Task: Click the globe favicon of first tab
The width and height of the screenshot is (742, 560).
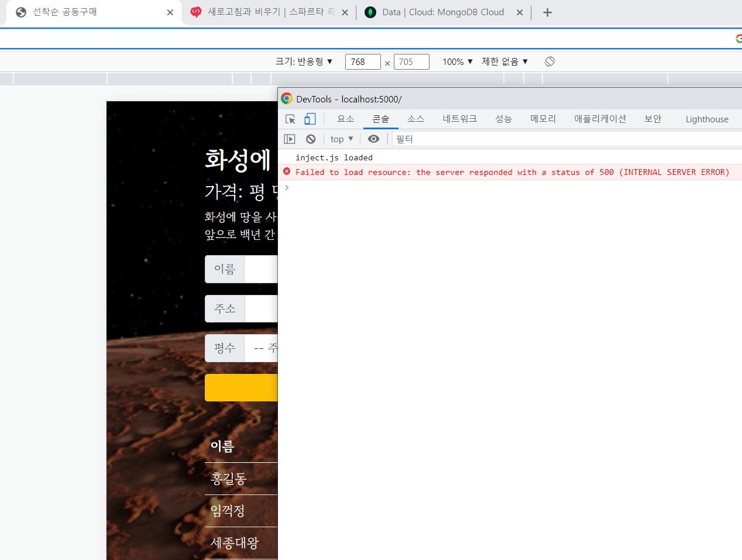Action: (21, 12)
